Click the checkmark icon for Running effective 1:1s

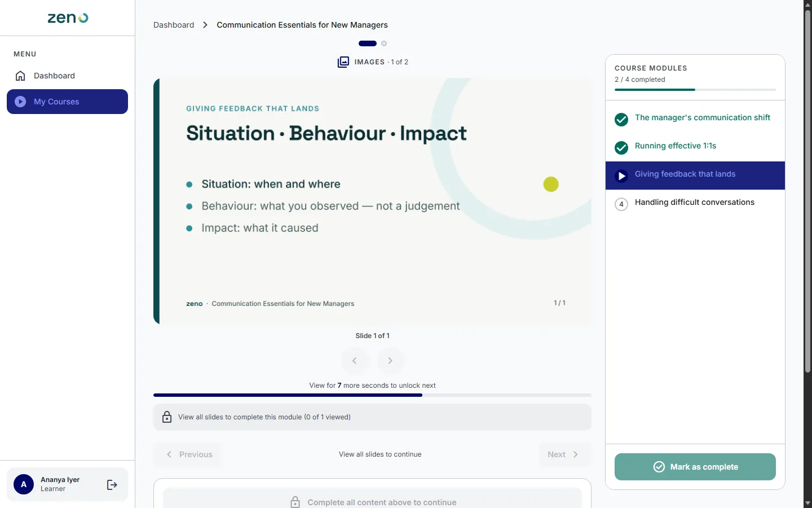pyautogui.click(x=621, y=148)
